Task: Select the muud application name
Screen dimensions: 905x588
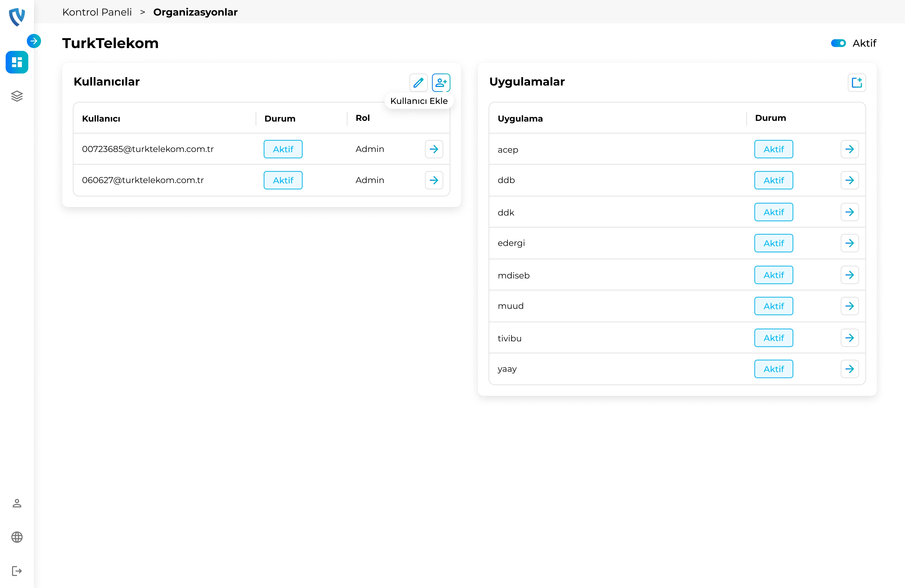Action: click(x=510, y=306)
